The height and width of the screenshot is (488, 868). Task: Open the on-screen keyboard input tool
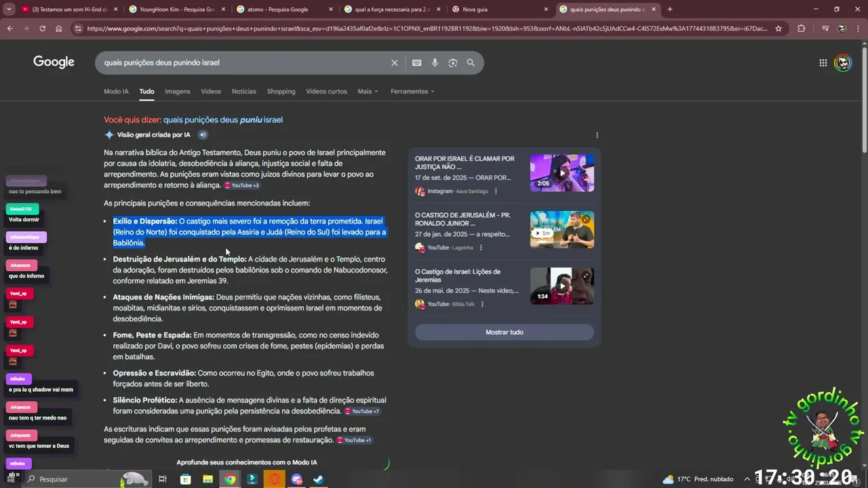pos(416,62)
